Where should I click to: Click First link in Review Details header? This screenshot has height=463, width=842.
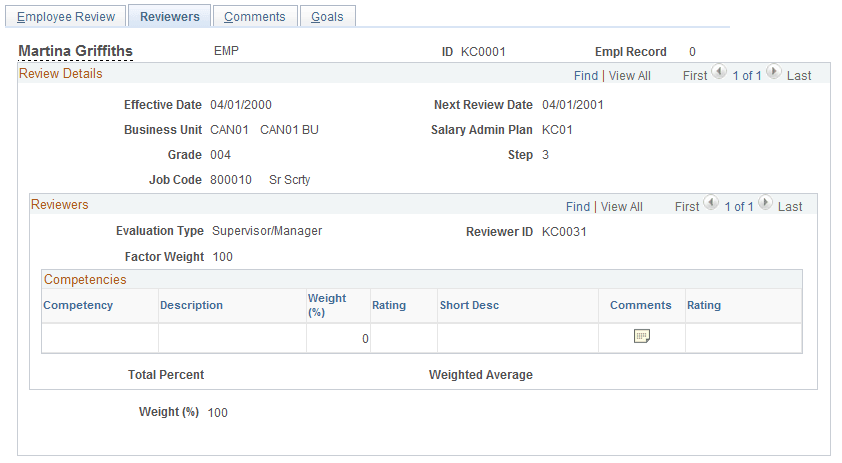point(695,76)
